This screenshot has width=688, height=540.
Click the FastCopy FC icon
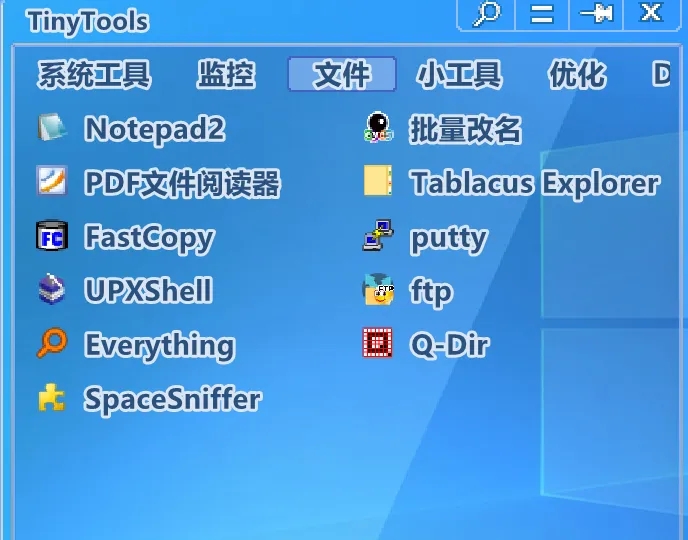[52, 236]
